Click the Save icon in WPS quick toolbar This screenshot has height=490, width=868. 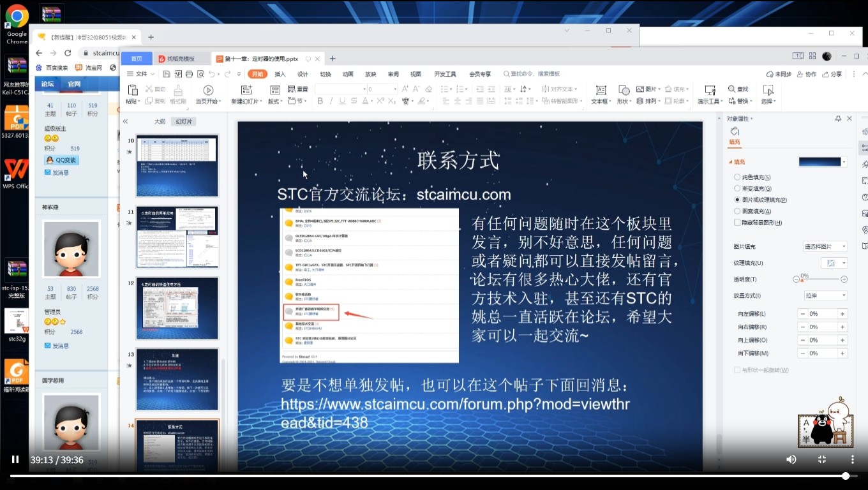[167, 74]
